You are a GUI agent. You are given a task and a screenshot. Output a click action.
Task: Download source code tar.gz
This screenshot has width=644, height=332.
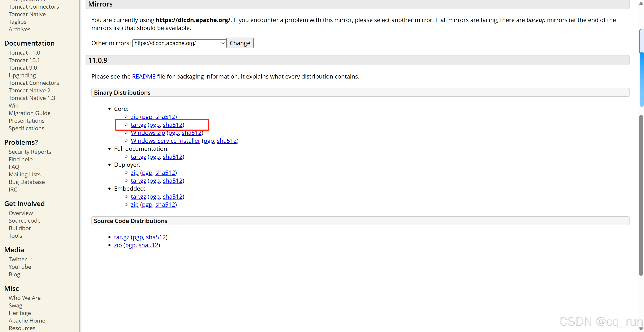(x=121, y=237)
